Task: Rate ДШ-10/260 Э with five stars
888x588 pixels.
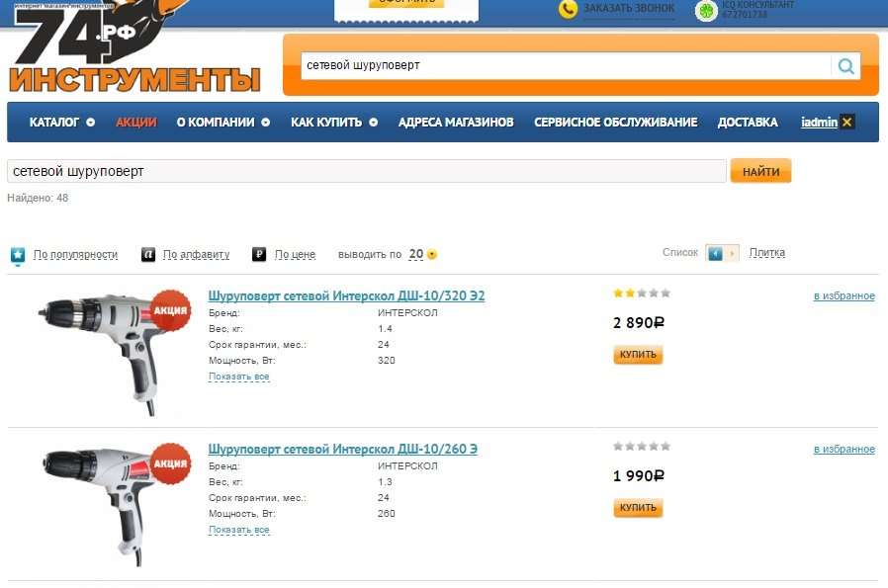Action: point(666,447)
